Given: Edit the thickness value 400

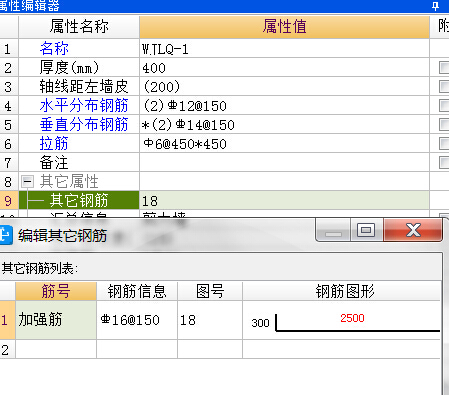Looking at the screenshot, I should (284, 68).
